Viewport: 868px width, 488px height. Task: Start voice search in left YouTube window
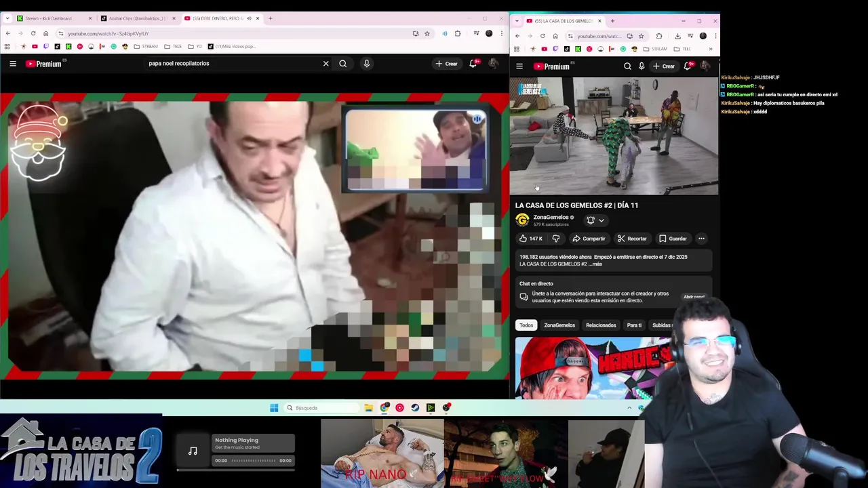pos(366,64)
